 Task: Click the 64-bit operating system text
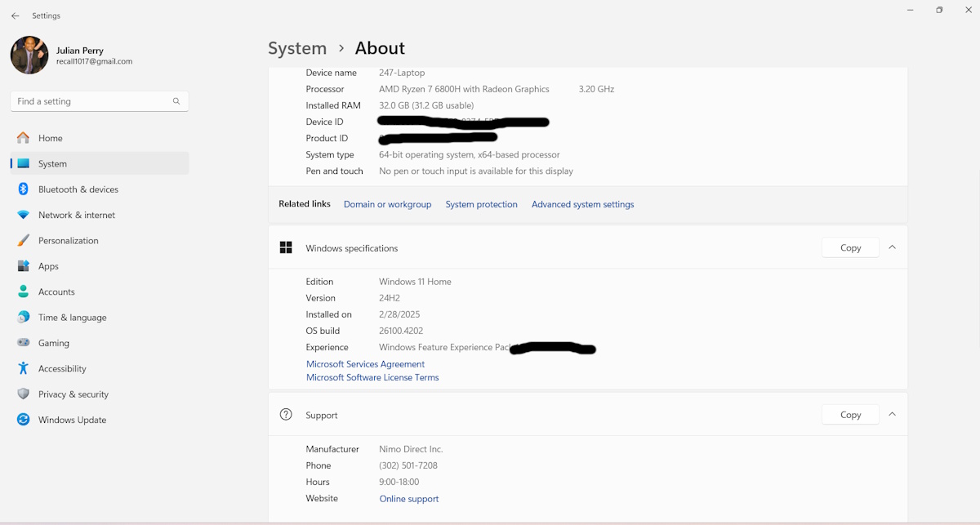click(x=470, y=154)
